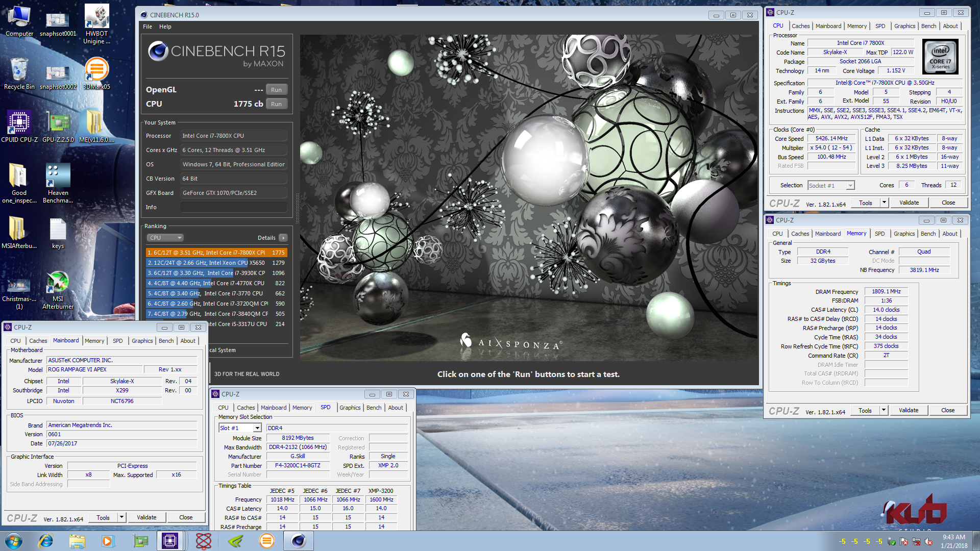Open the MSIAfterbu... folder icon
The height and width of the screenshot is (551, 980).
point(19,232)
